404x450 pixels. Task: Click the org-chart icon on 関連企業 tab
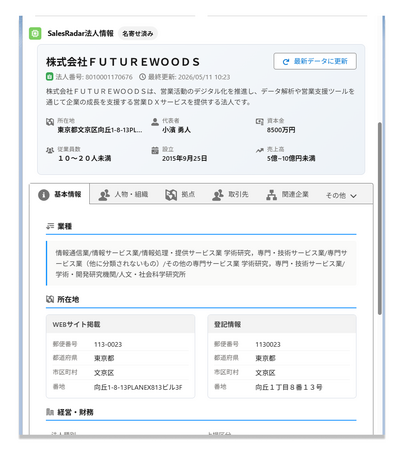tap(272, 195)
